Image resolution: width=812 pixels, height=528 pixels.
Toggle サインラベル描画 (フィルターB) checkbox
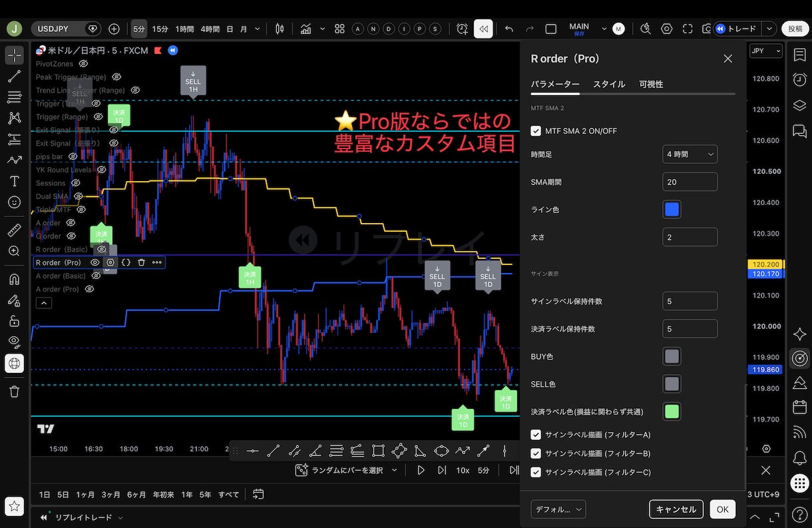[x=536, y=453]
